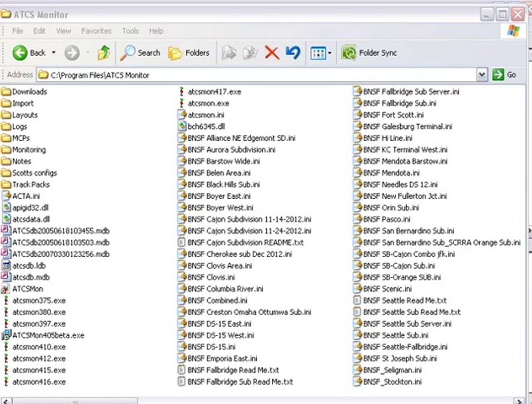
Task: Toggle the Folders pane
Action: tap(189, 53)
